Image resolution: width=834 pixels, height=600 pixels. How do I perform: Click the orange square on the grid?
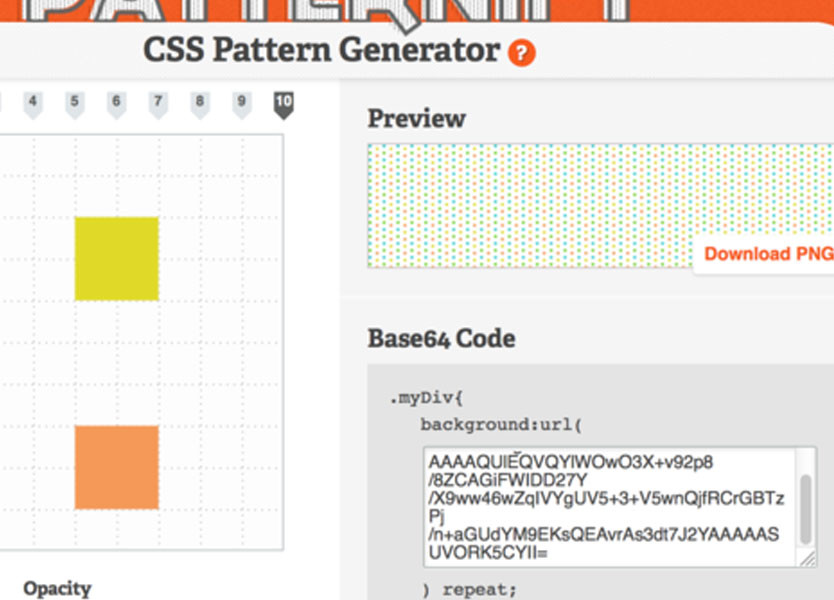pos(116,467)
